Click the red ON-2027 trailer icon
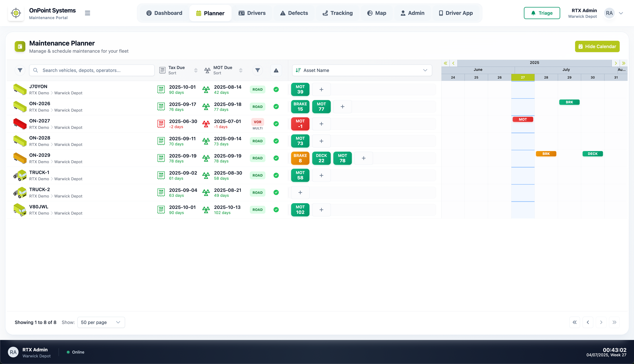The height and width of the screenshot is (364, 634). (20, 124)
